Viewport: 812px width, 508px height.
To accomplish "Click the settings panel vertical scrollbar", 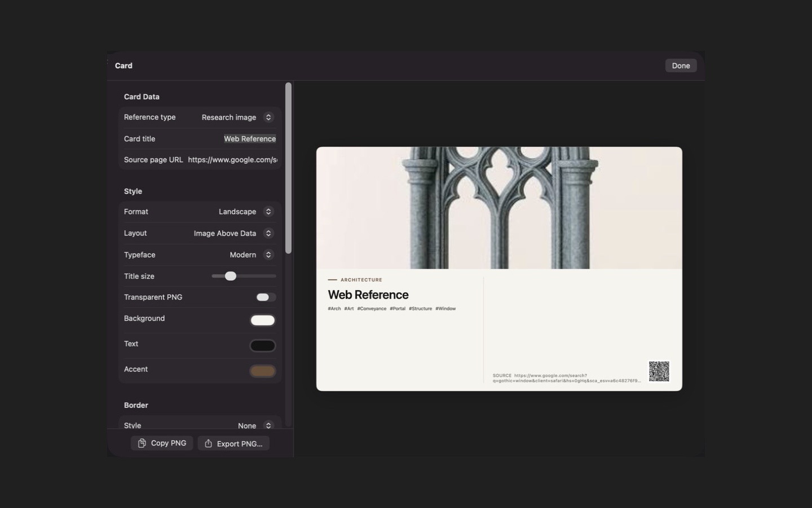I will [288, 168].
